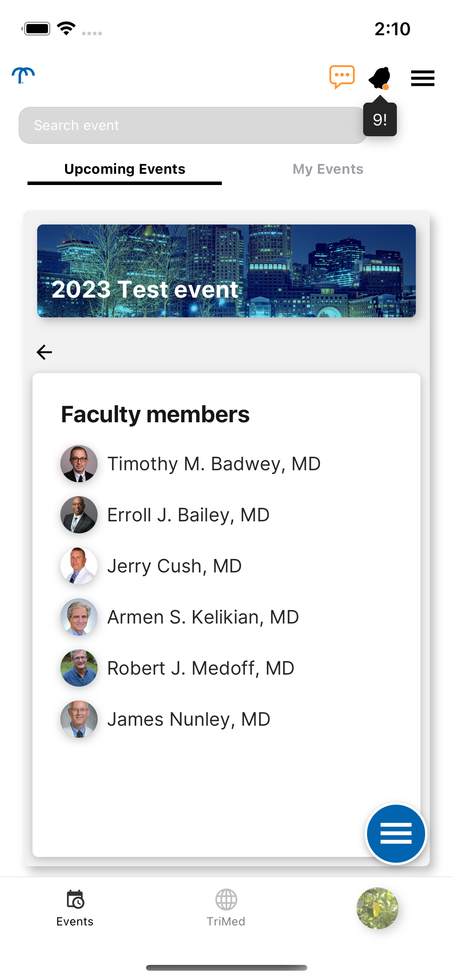
Task: Open notifications via the bell icon
Action: click(x=380, y=78)
